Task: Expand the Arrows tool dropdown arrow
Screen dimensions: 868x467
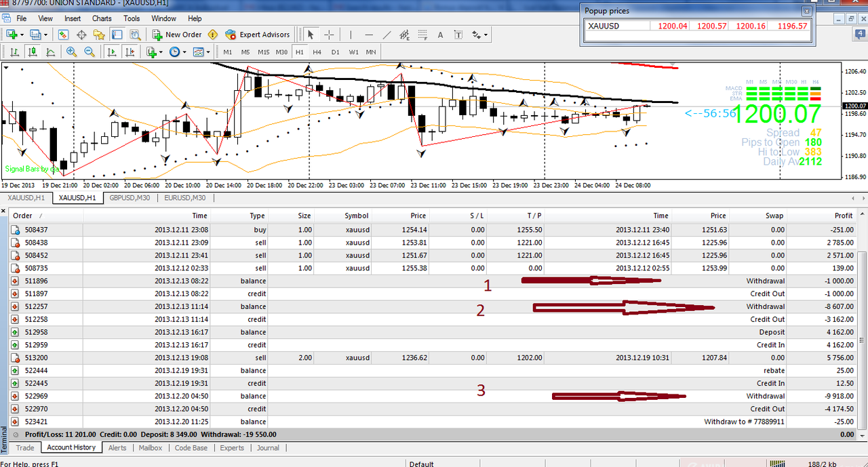Action: (486, 35)
